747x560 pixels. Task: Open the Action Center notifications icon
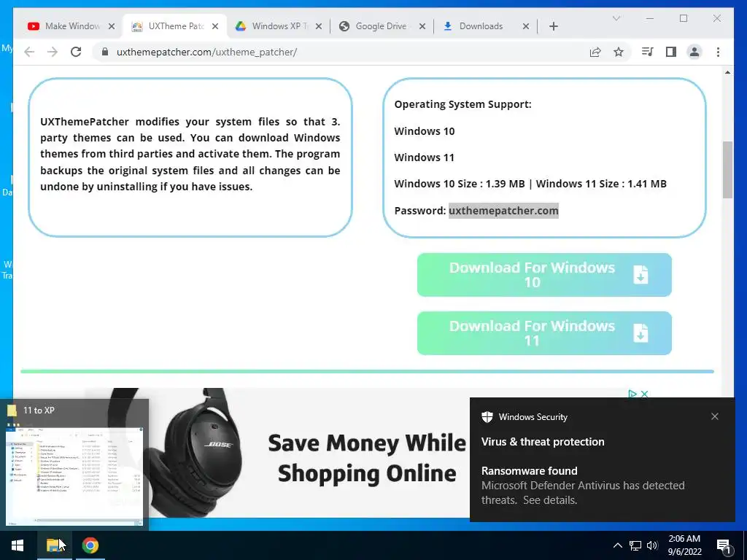pyautogui.click(x=724, y=546)
